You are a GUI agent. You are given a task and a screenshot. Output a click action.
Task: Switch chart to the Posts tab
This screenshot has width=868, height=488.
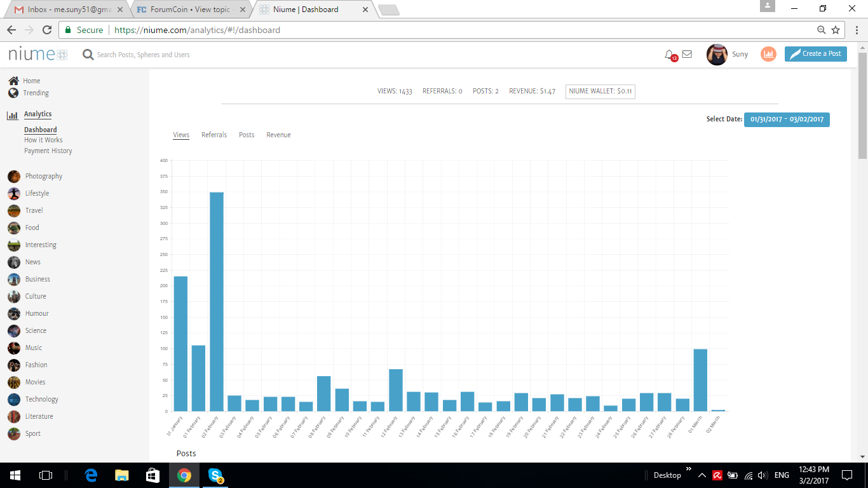click(247, 135)
